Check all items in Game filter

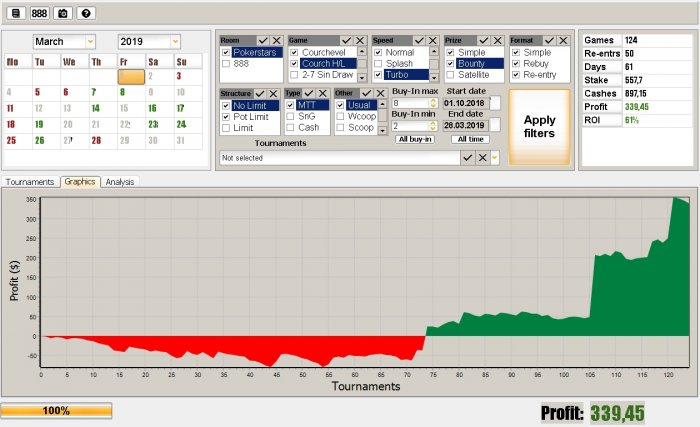point(346,41)
